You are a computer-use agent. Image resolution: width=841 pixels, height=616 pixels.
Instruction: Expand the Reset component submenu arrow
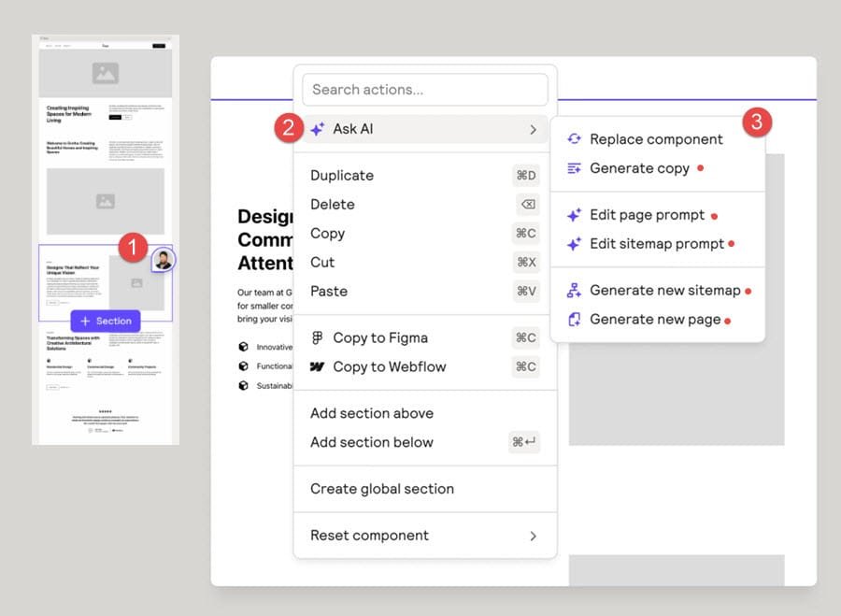point(533,536)
